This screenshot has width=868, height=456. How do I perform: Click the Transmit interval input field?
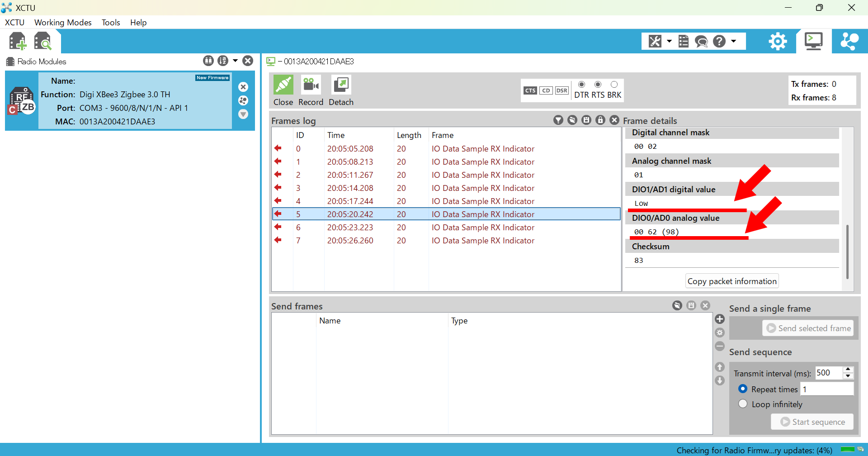pyautogui.click(x=829, y=373)
